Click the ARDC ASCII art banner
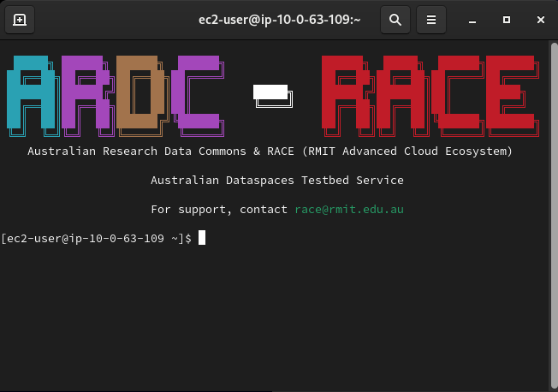The width and height of the screenshot is (558, 392). tap(116, 96)
